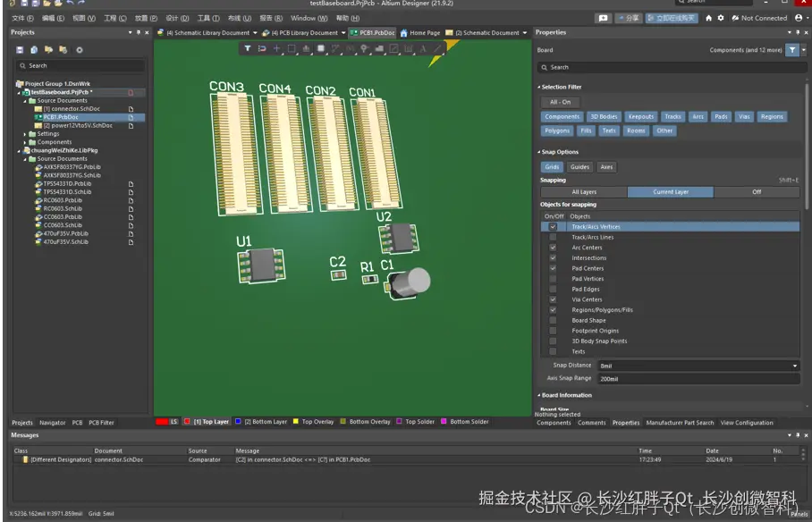Open the home icon in title bar
This screenshot has width=812, height=522.
tap(708, 18)
